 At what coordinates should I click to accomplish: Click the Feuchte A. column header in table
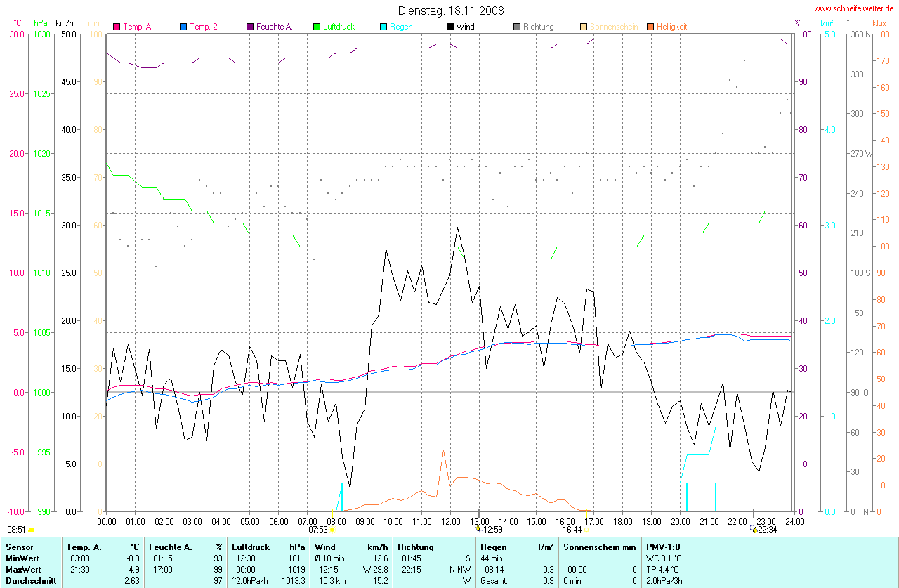pyautogui.click(x=171, y=547)
